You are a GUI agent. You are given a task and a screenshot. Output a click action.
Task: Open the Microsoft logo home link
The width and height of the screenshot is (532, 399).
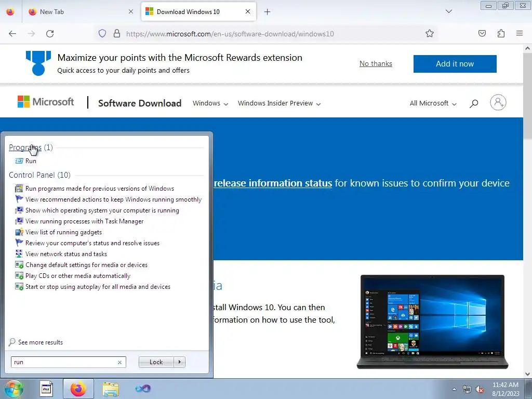[x=46, y=102]
